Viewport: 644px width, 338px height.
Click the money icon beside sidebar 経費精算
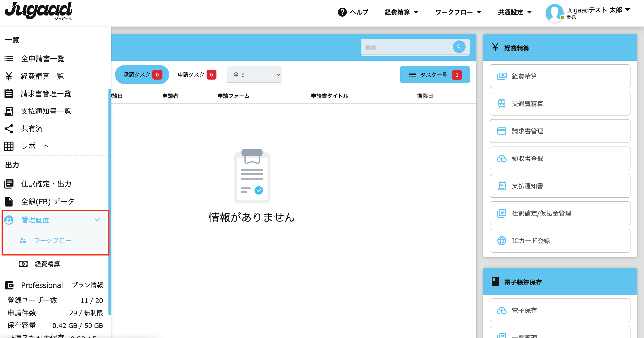tap(23, 264)
